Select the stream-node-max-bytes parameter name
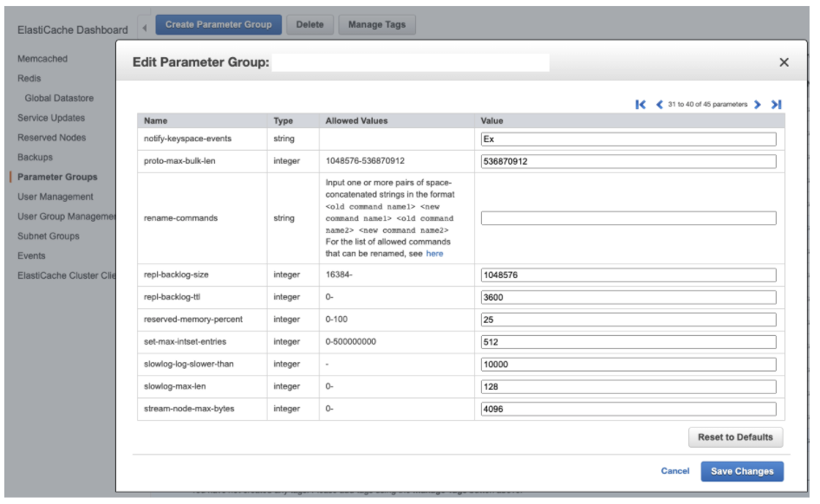The height and width of the screenshot is (504, 820). click(x=189, y=409)
